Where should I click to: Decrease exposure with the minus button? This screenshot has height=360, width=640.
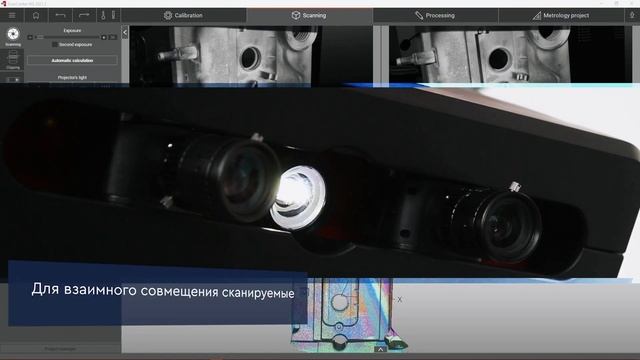coord(30,37)
